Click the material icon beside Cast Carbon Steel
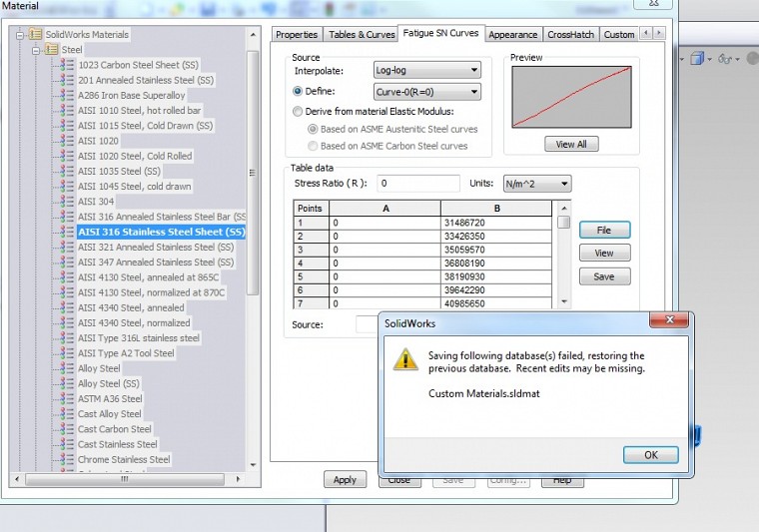Viewport: 759px width, 532px height. coord(67,429)
